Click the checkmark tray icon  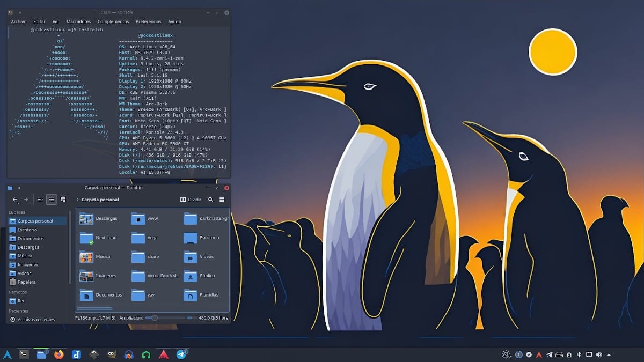click(x=529, y=354)
